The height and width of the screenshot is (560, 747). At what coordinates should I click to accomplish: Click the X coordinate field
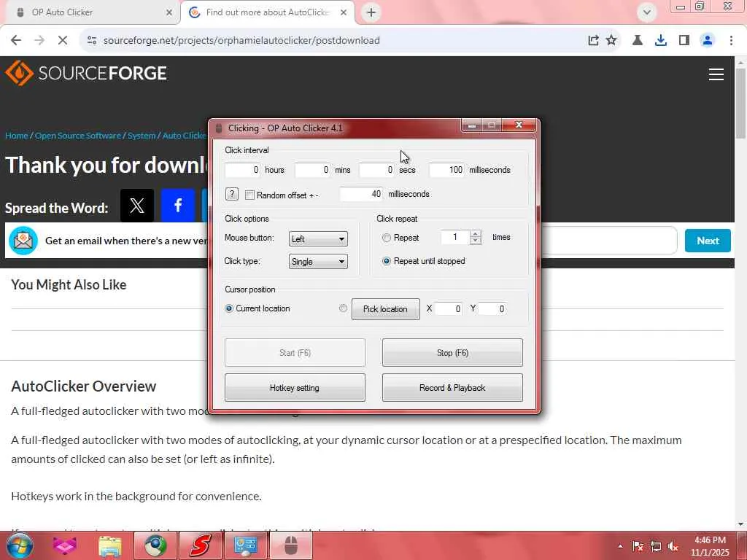click(449, 308)
